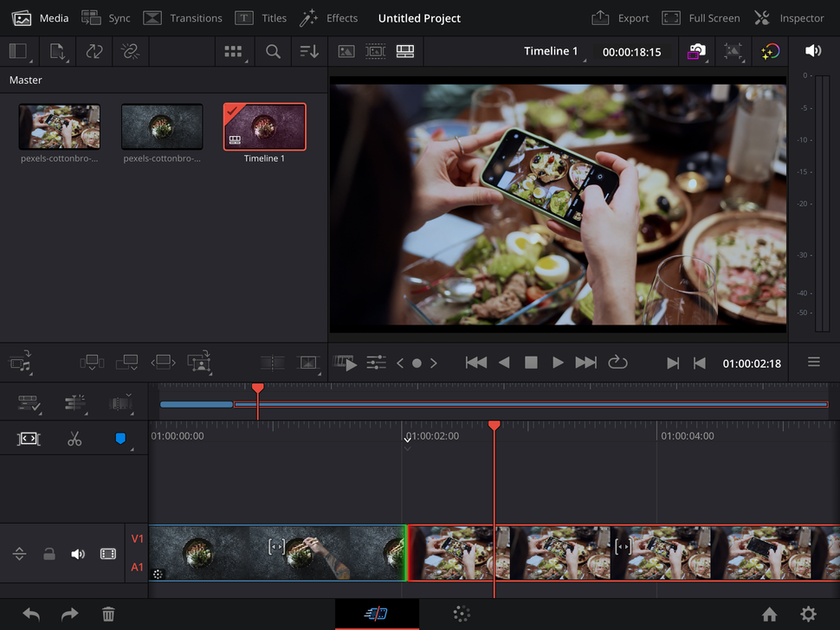Switch to the Color page icon

click(462, 614)
